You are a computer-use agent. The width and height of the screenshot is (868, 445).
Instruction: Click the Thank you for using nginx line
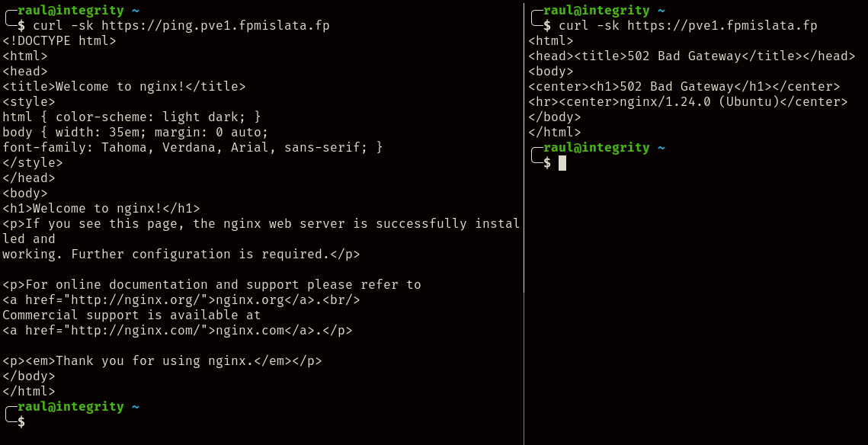pos(162,361)
